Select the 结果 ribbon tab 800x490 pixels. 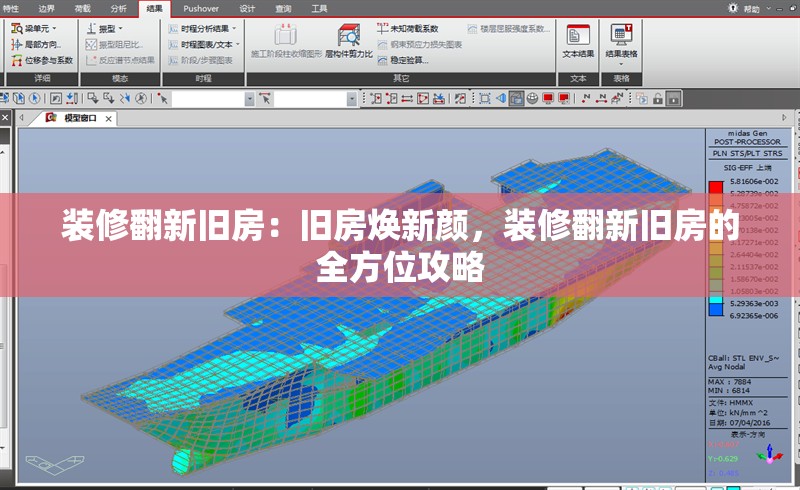[154, 8]
